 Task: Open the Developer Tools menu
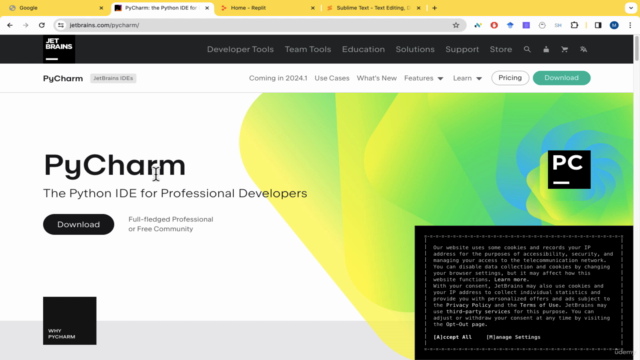(240, 49)
